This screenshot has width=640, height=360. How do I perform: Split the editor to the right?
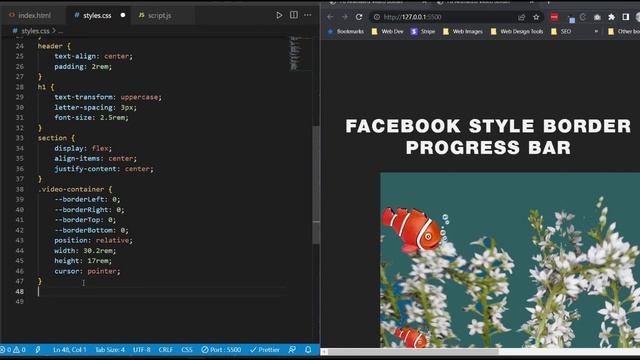[293, 15]
